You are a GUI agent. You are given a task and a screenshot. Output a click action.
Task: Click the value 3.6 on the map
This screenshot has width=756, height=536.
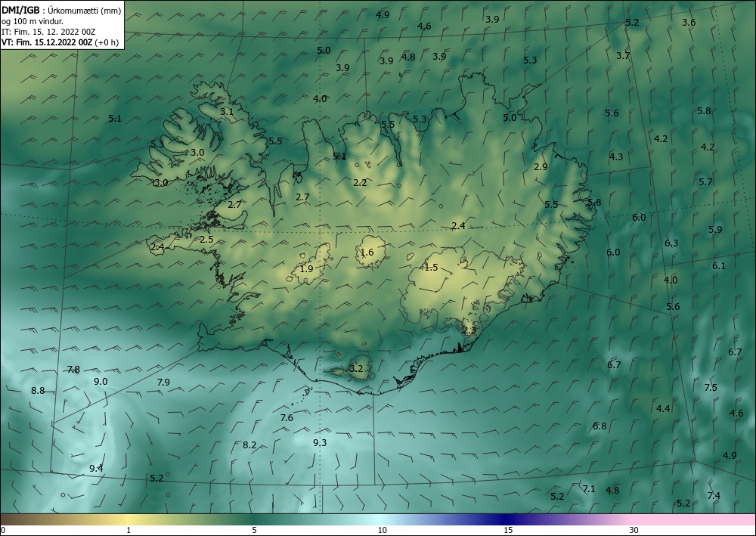pos(689,22)
